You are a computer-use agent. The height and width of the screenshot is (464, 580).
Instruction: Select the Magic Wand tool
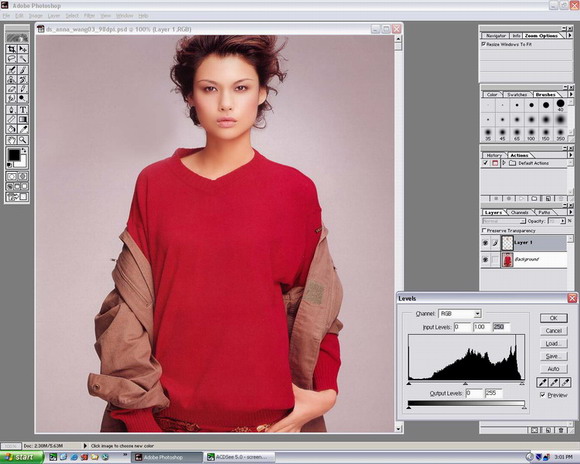click(23, 58)
